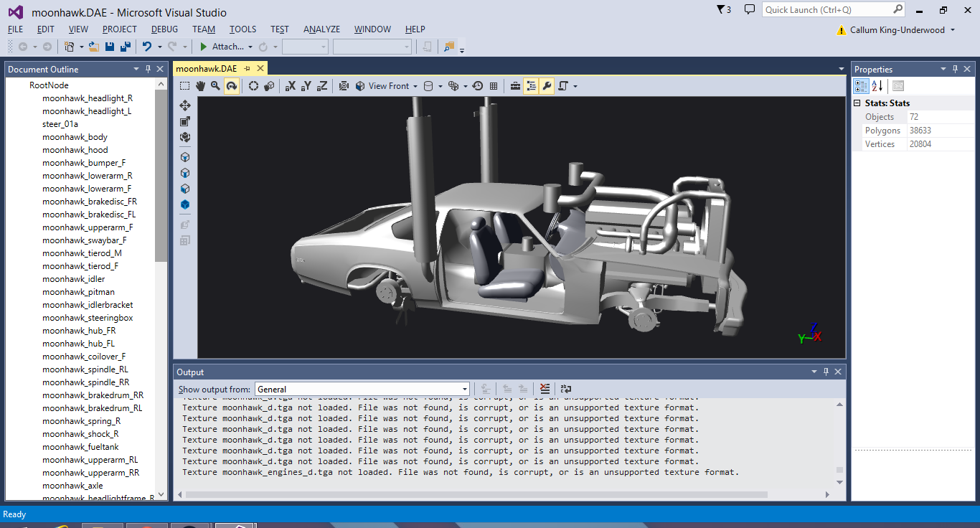Click the Save All icon
The width and height of the screenshot is (980, 528).
tap(126, 47)
